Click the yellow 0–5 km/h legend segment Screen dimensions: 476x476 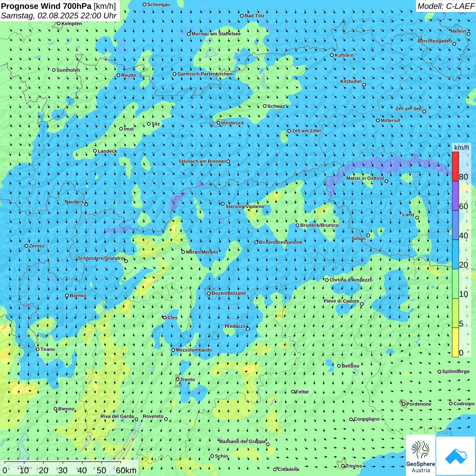point(455,342)
